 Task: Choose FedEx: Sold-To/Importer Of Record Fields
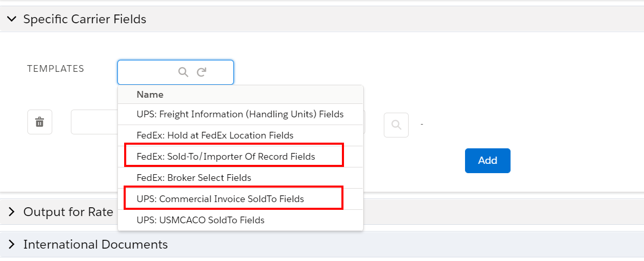pyautogui.click(x=241, y=157)
